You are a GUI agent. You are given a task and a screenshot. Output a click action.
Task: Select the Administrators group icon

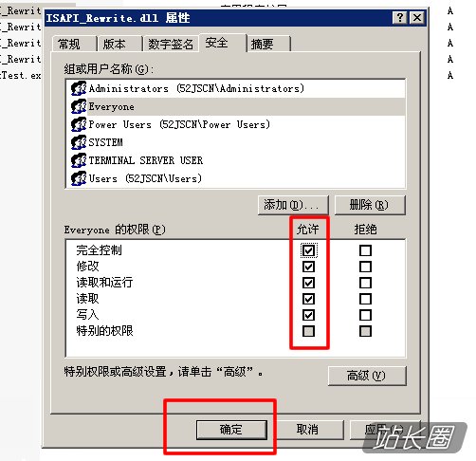(x=79, y=88)
